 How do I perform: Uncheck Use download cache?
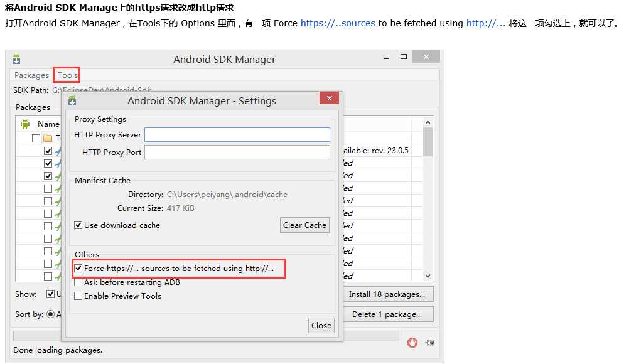(x=78, y=225)
